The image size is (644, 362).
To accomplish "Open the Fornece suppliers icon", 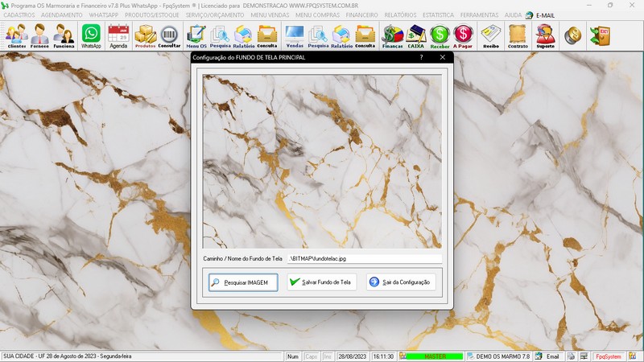I will tap(39, 36).
